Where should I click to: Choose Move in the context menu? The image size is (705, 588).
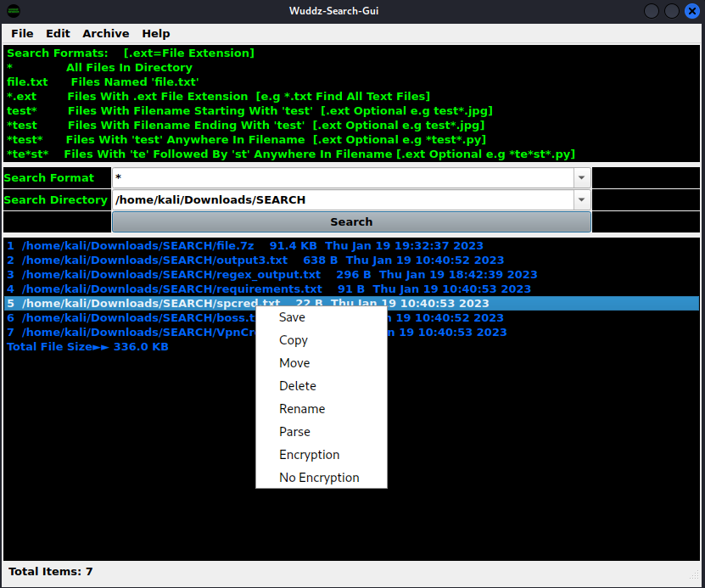coord(294,362)
